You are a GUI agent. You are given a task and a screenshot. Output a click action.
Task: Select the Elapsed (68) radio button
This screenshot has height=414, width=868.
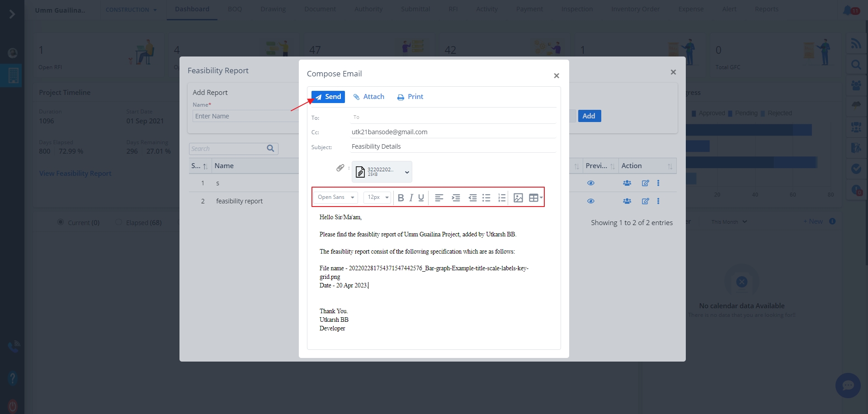pyautogui.click(x=119, y=222)
